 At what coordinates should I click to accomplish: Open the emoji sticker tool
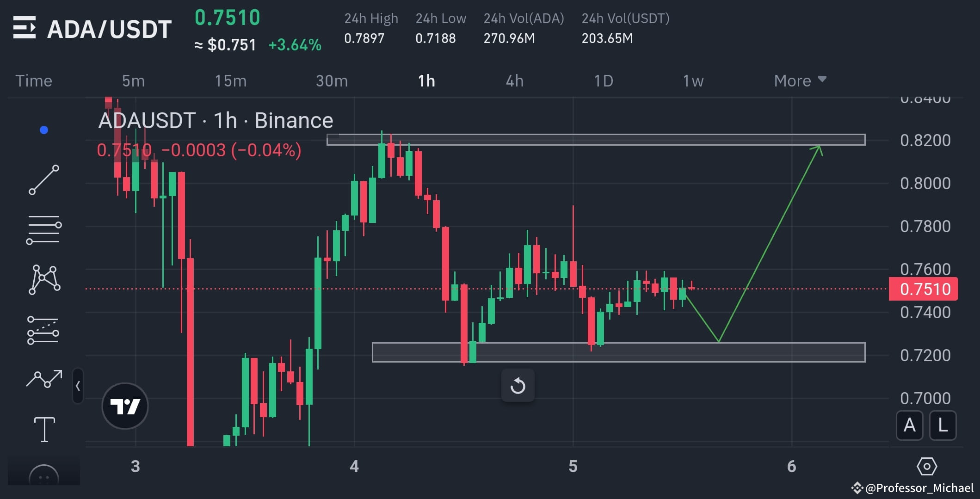coord(44,472)
